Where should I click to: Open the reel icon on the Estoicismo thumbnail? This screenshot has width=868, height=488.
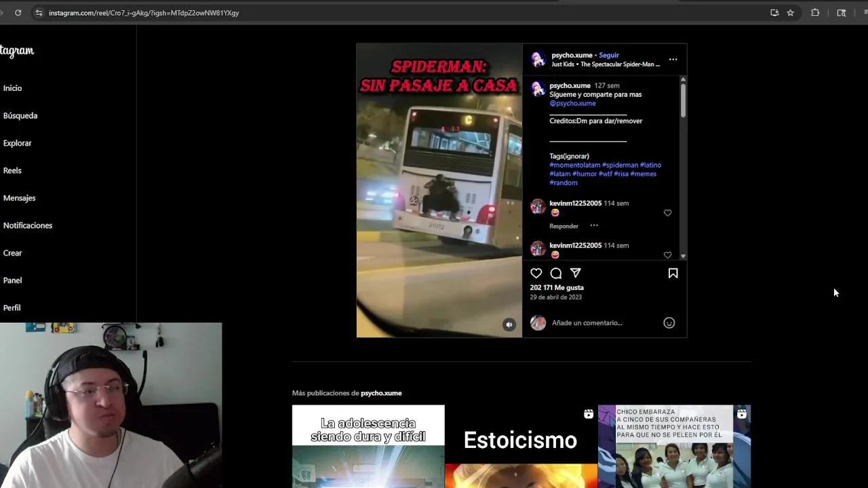pos(589,414)
